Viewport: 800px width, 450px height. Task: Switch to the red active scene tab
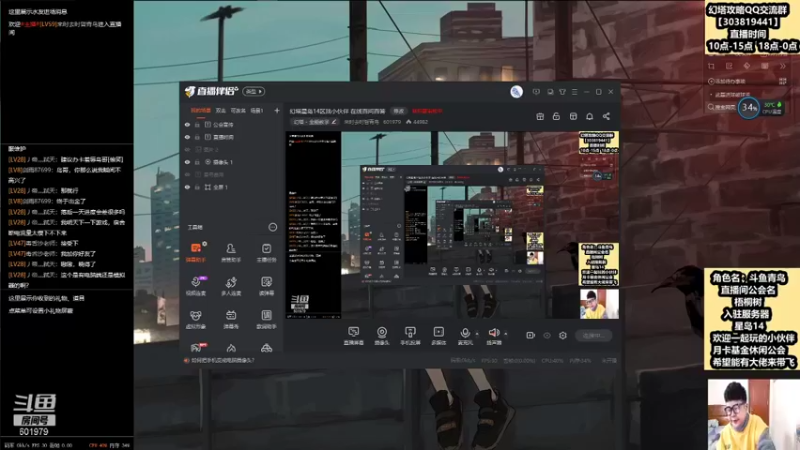pyautogui.click(x=201, y=110)
